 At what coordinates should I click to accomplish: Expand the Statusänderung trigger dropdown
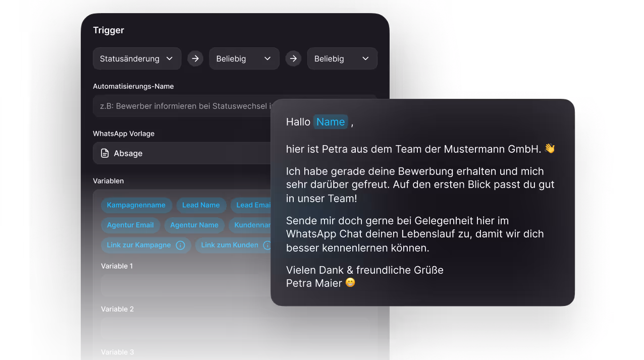pos(137,58)
